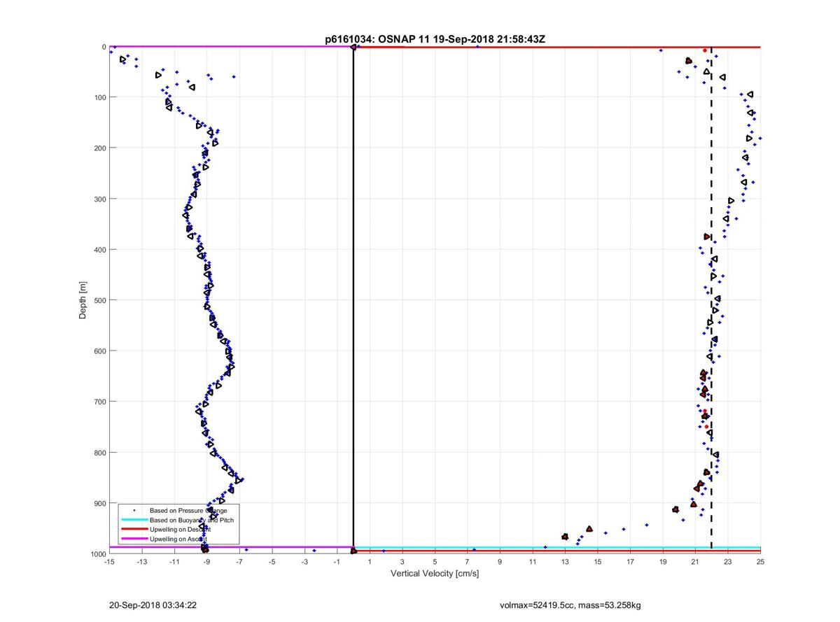Click legend entry Upwelling on Descent

coord(180,530)
